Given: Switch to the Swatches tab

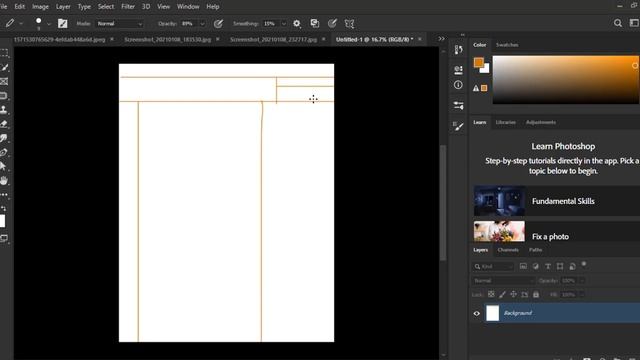Looking at the screenshot, I should pos(507,45).
